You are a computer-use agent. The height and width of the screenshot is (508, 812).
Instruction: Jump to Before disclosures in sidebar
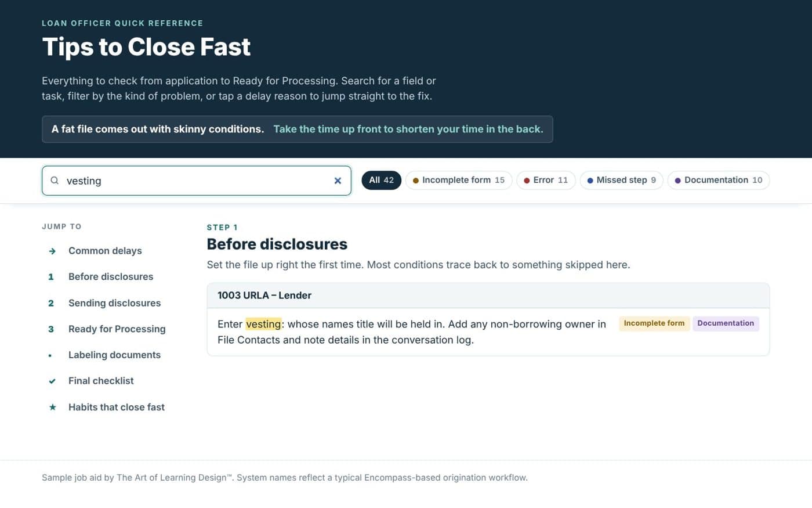pos(111,276)
